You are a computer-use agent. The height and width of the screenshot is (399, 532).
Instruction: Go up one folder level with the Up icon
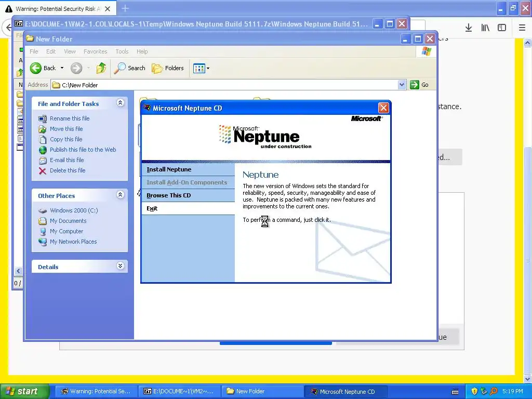coord(101,68)
